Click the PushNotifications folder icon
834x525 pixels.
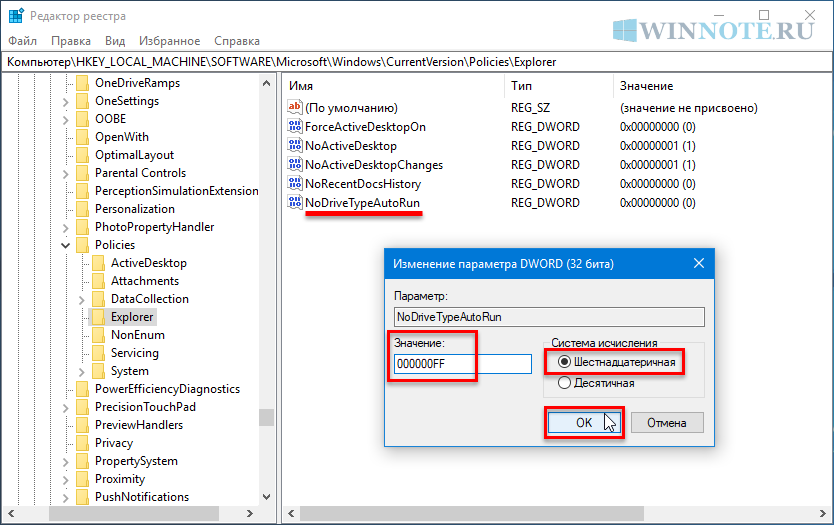[x=82, y=497]
